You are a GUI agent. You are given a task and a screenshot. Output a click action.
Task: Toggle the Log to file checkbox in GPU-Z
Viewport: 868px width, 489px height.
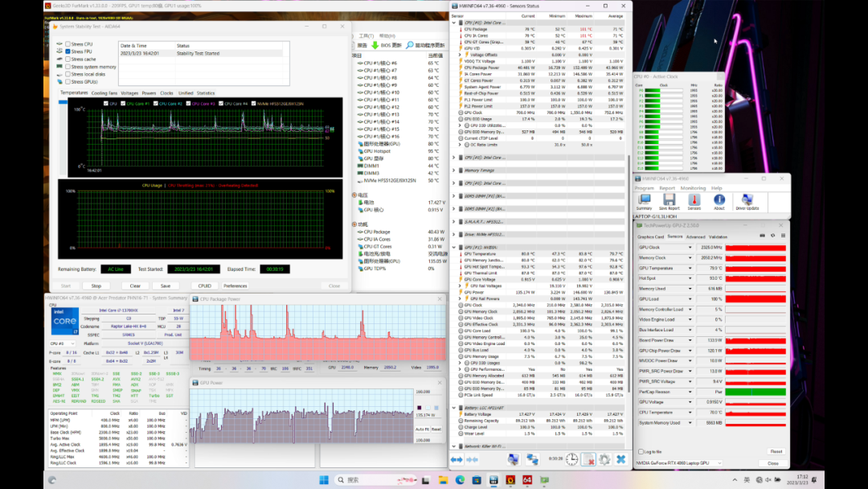[x=641, y=452]
